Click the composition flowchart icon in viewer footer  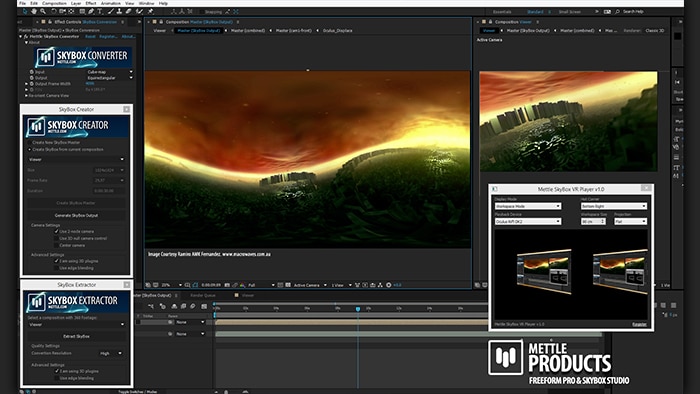coord(380,285)
